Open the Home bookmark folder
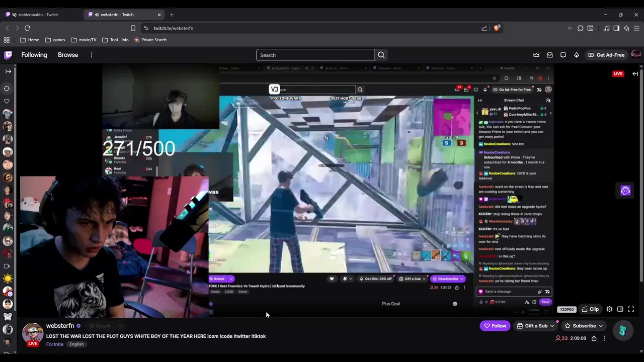Image resolution: width=644 pixels, height=362 pixels. [30, 40]
